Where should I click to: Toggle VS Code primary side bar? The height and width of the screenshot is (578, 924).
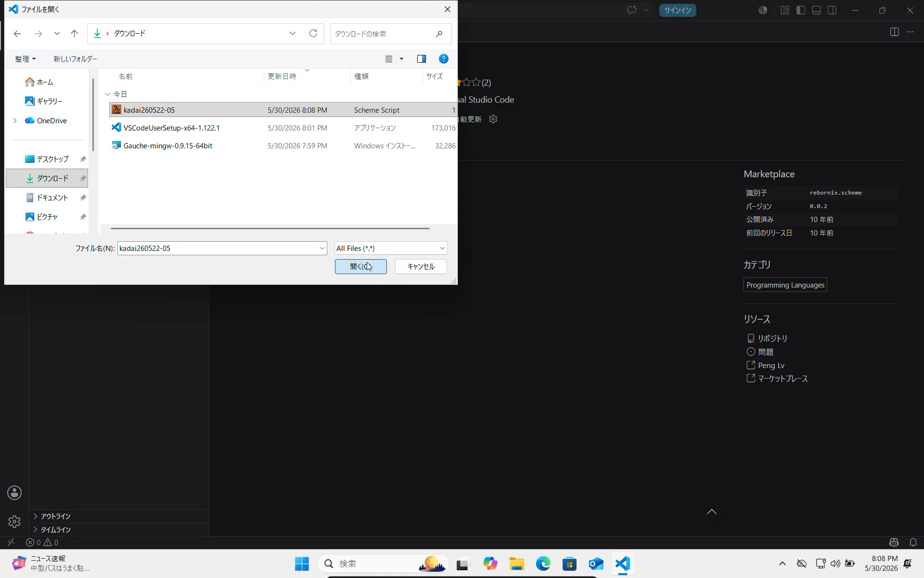click(801, 10)
